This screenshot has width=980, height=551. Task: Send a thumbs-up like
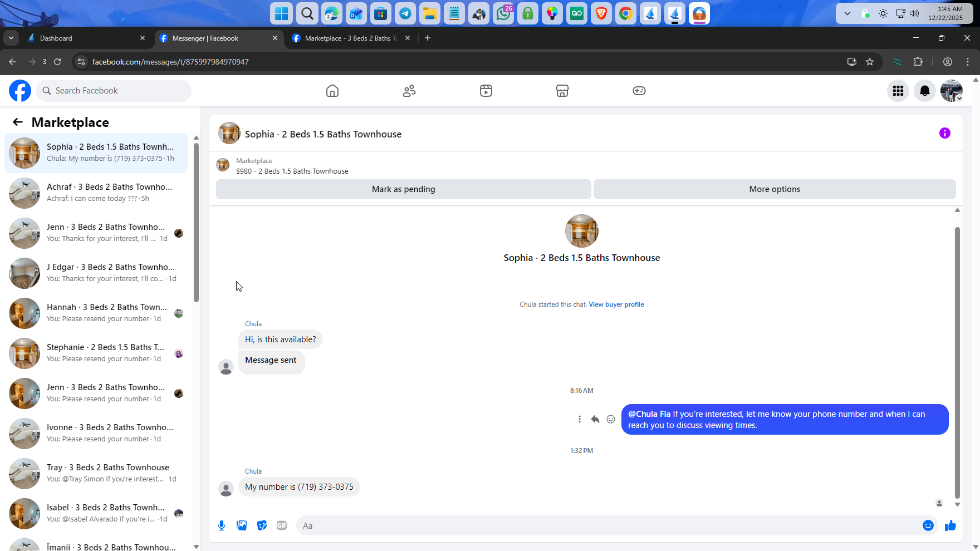point(950,525)
